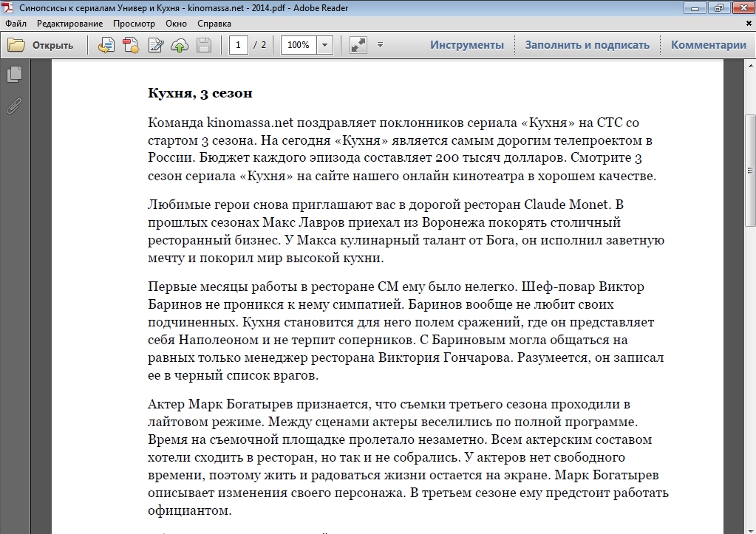
Task: Open the Просмотр menu
Action: pos(134,24)
